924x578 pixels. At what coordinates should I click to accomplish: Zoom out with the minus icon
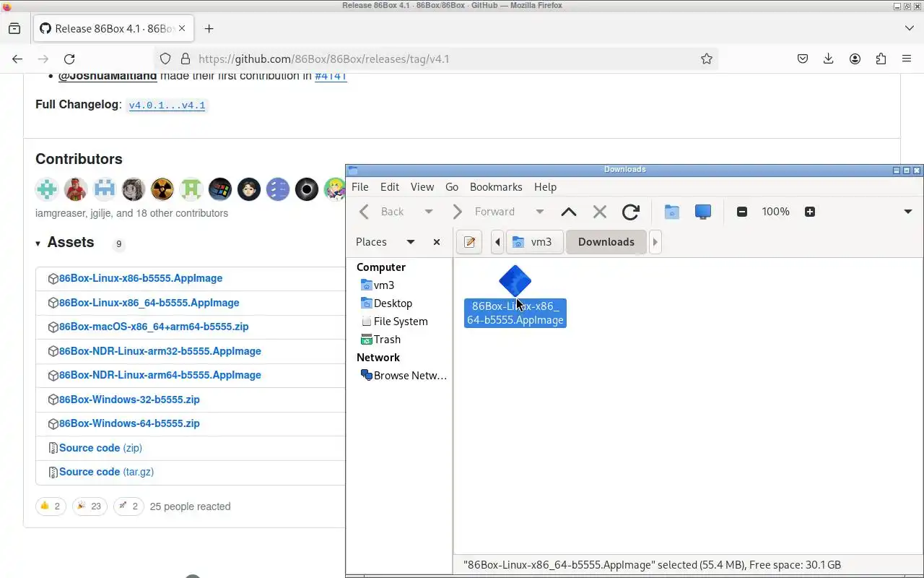tap(741, 212)
